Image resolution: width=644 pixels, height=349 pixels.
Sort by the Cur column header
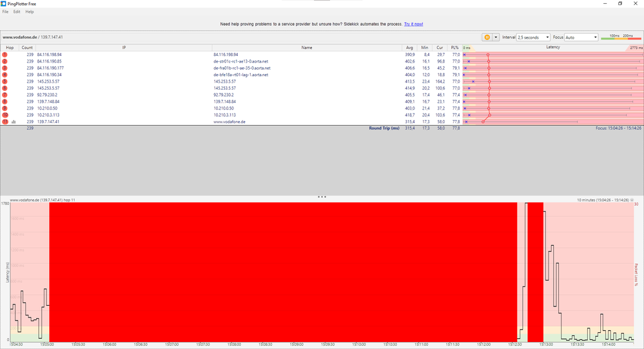pyautogui.click(x=440, y=48)
